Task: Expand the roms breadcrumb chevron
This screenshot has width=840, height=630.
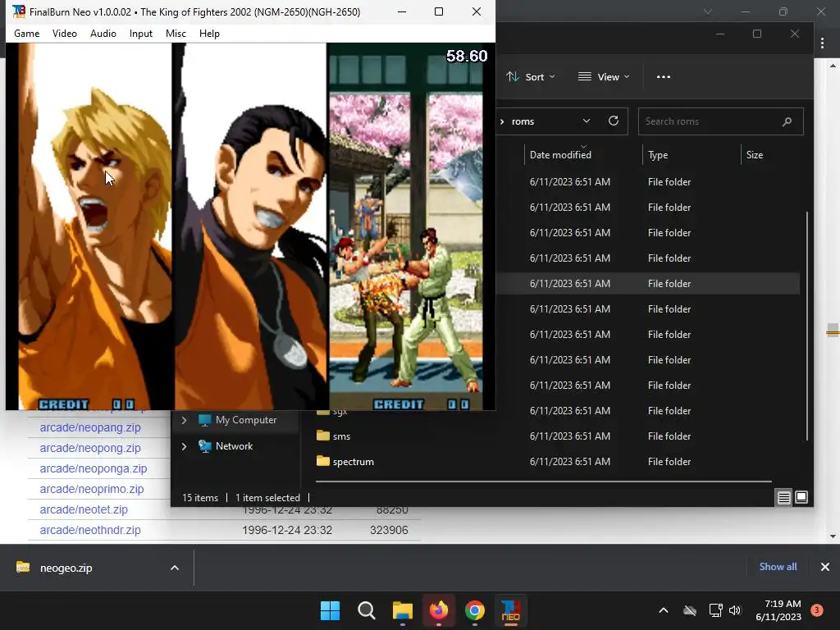Action: [502, 121]
